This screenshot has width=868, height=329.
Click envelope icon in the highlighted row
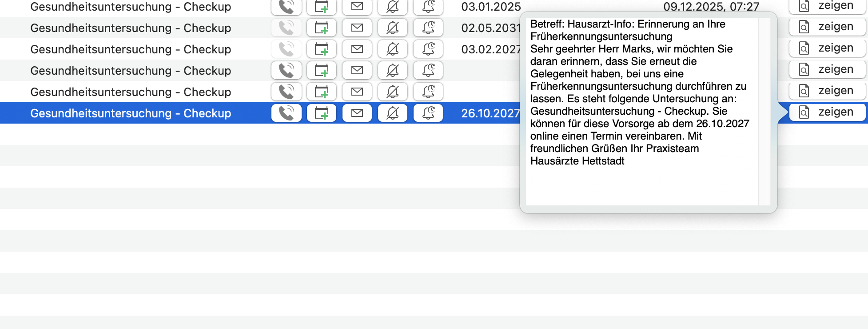(357, 113)
